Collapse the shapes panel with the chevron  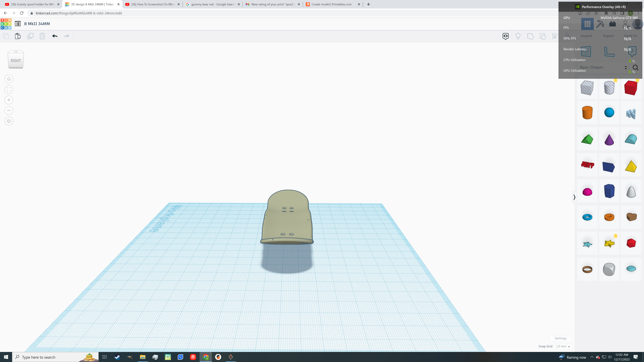pyautogui.click(x=574, y=197)
